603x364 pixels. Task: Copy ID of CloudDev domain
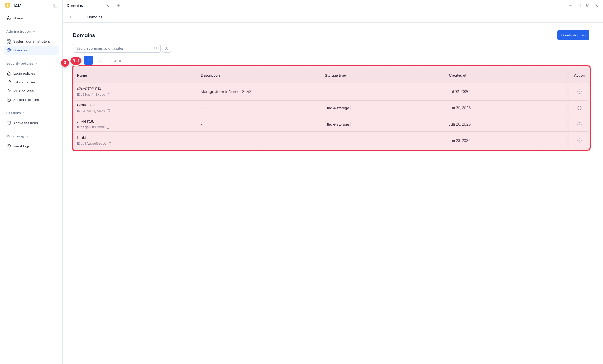[108, 111]
